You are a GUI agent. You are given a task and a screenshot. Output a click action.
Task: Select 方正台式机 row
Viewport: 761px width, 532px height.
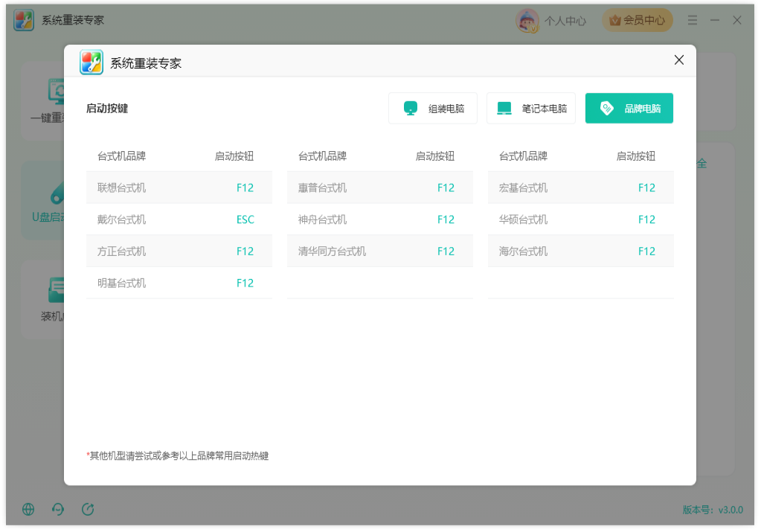pyautogui.click(x=179, y=251)
